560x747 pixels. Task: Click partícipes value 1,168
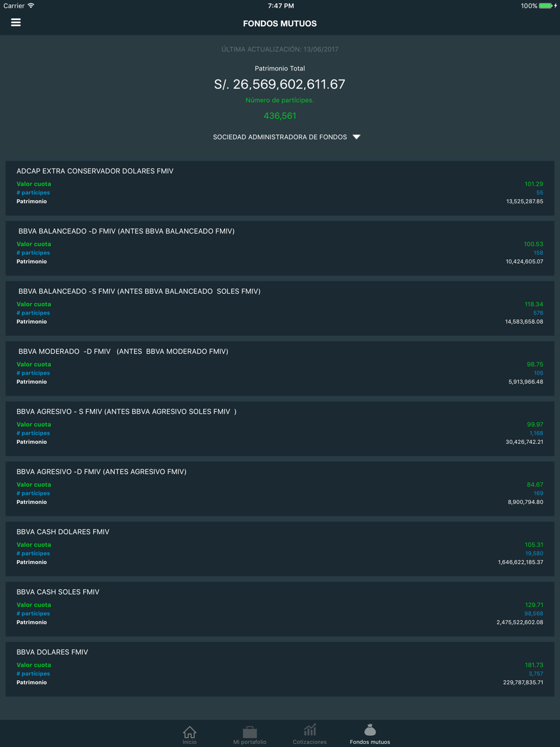click(x=536, y=433)
